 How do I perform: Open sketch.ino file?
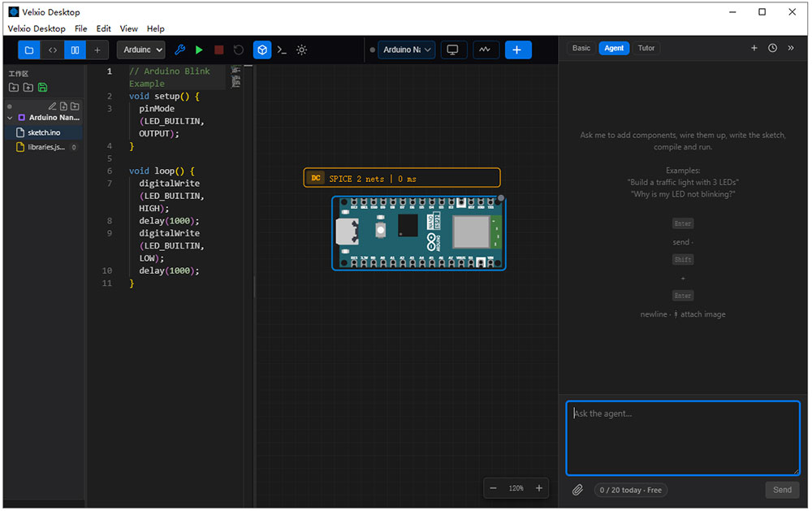click(x=44, y=132)
